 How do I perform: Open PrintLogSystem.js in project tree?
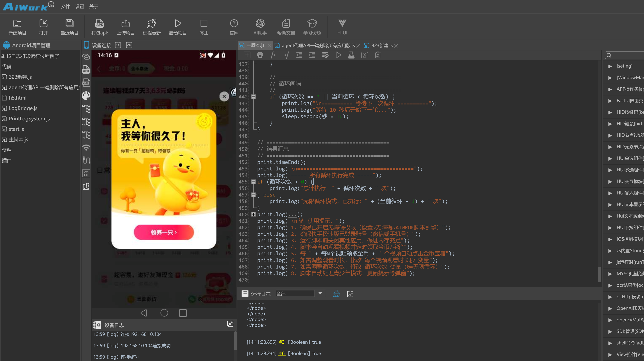(x=29, y=119)
